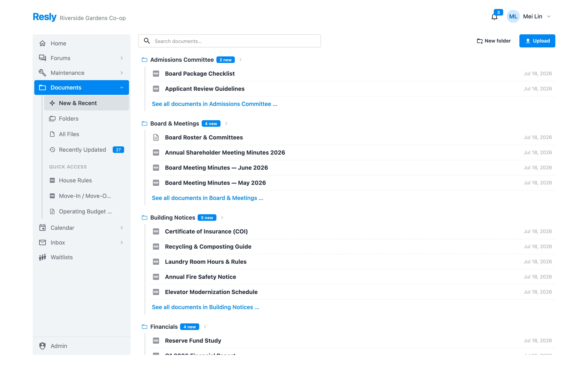Click PDF icon for Annual Shareholder Meeting Minutes
Image resolution: width=588 pixels, height=368 pixels.
[x=156, y=152]
